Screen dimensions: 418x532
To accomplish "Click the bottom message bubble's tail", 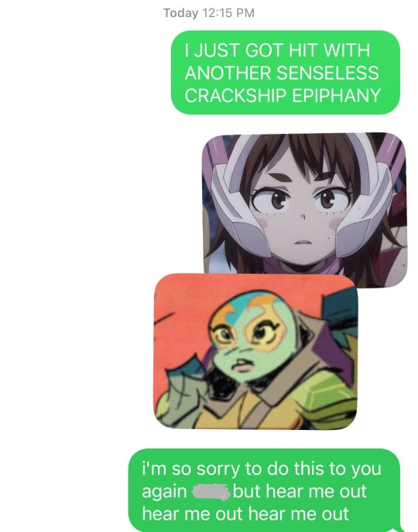I will (x=403, y=526).
